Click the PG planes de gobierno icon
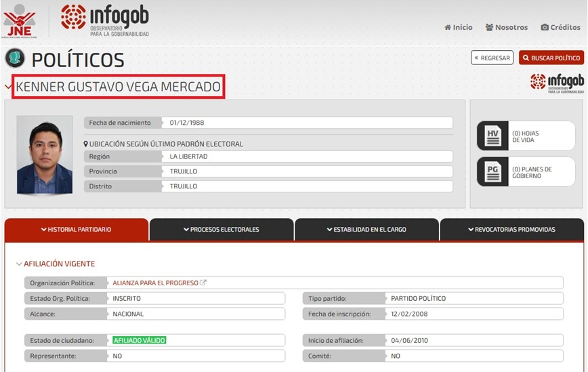 pos(493,172)
